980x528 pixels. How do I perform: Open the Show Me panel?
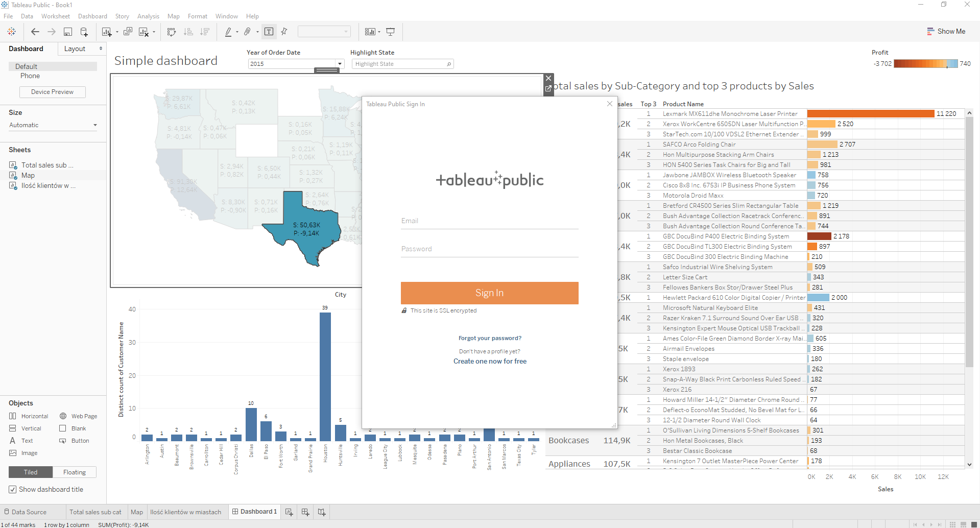(946, 31)
